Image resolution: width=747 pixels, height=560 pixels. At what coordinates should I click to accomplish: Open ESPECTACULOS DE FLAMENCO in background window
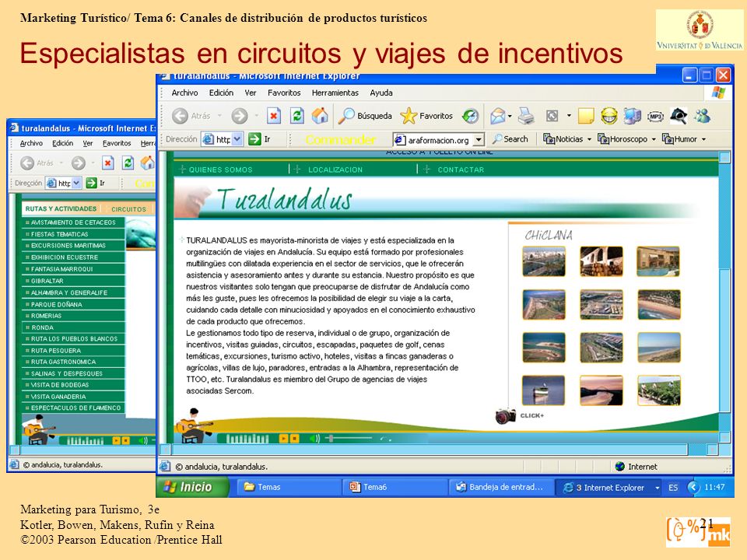73,408
